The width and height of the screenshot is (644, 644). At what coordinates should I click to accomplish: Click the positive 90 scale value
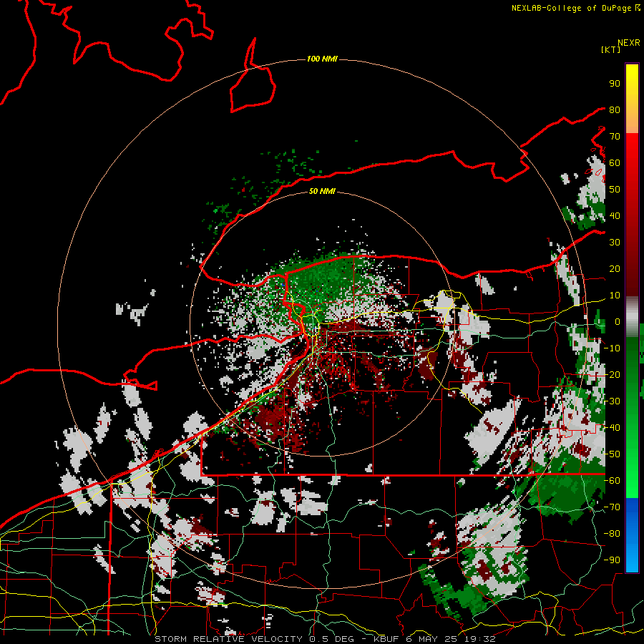coord(615,84)
